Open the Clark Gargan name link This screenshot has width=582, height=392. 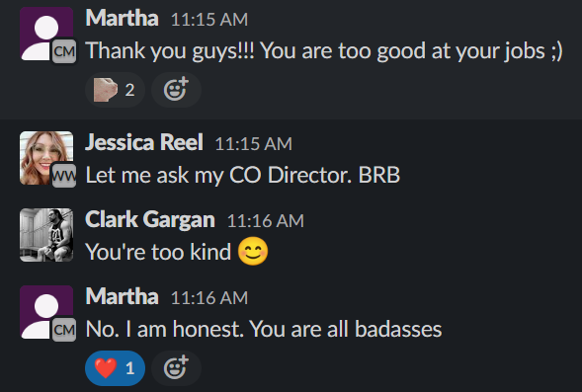point(150,219)
